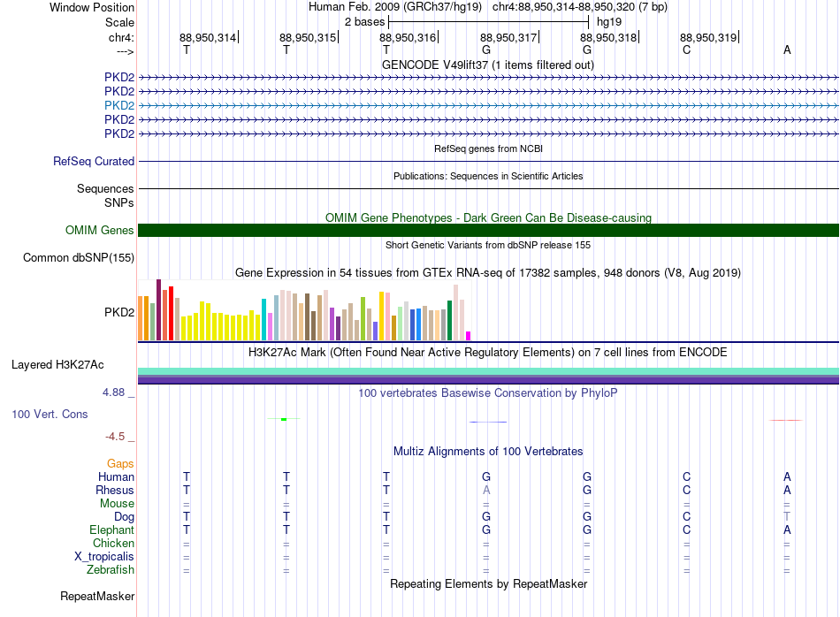840x617 pixels.
Task: Click the red PhyloP conservation mark
Action: [x=786, y=421]
